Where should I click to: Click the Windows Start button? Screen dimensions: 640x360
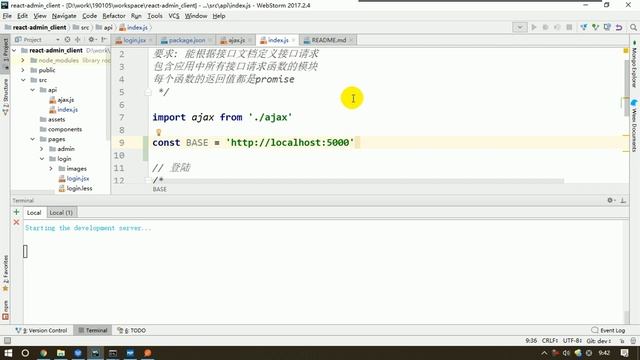[8, 353]
